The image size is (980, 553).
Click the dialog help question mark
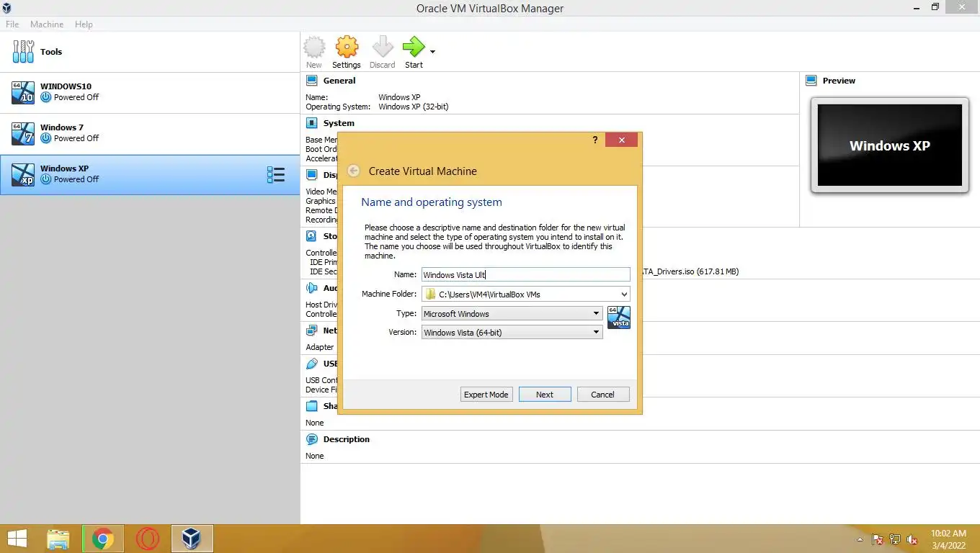pyautogui.click(x=595, y=140)
